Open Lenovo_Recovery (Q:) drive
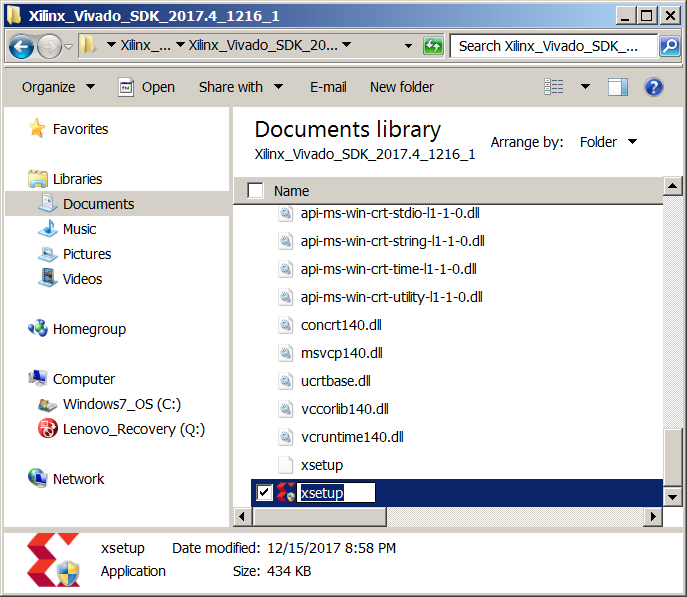 (134, 428)
